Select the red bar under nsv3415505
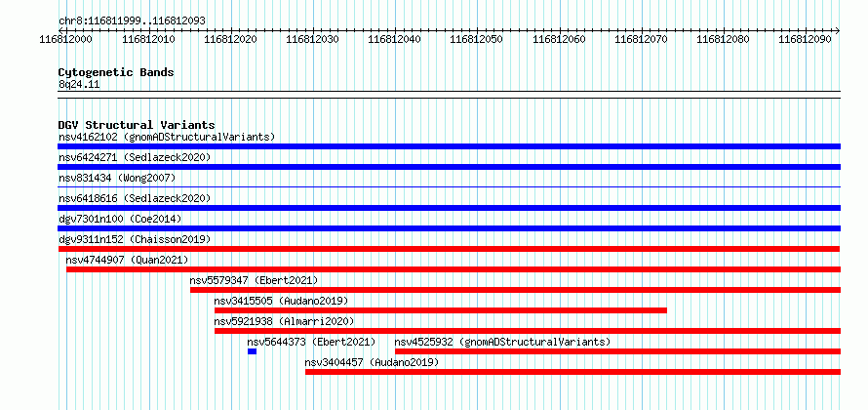 coord(441,310)
